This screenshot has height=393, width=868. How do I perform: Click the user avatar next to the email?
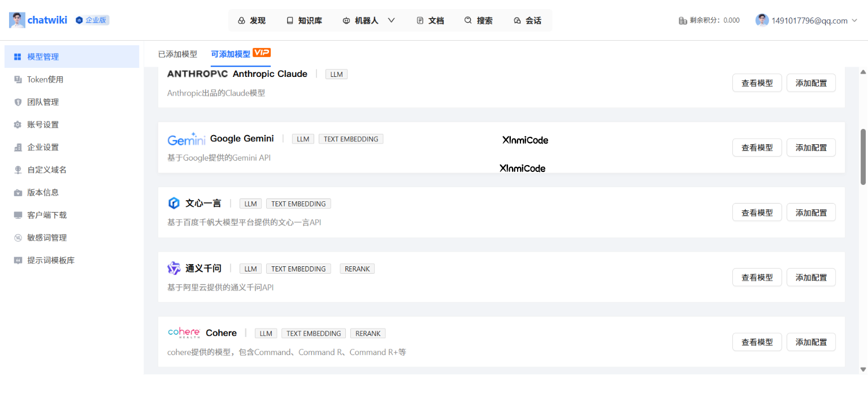[762, 20]
